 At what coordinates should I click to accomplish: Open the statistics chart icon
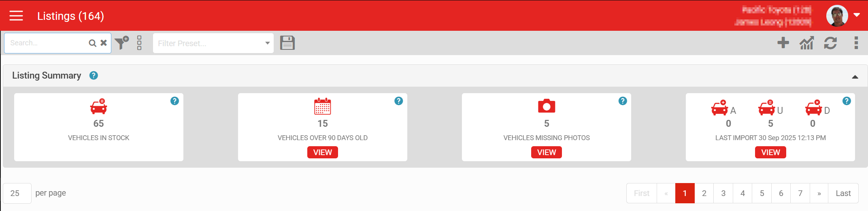(806, 43)
